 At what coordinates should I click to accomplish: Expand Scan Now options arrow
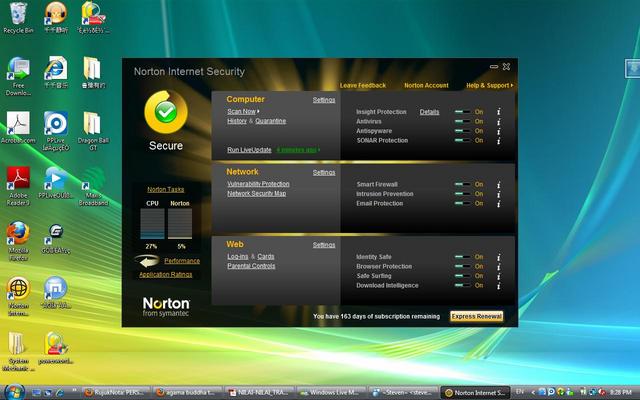click(258, 112)
